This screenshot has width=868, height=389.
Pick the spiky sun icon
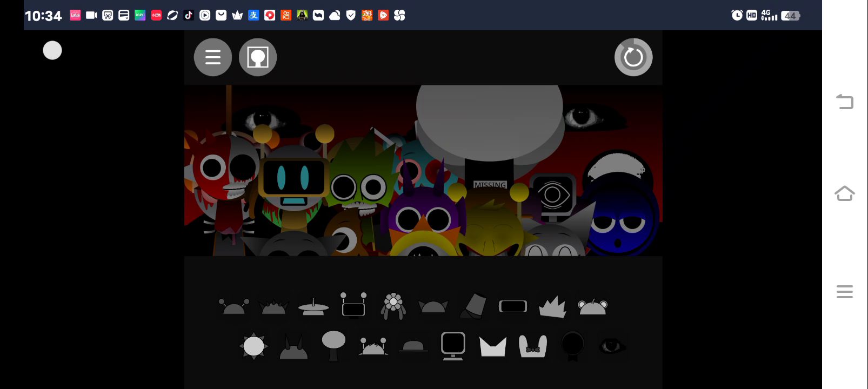253,346
